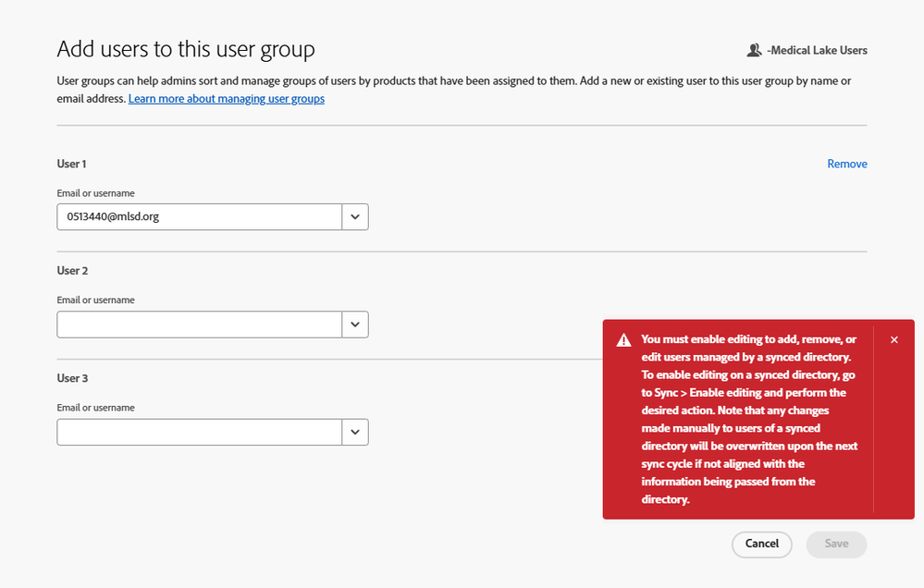Remove User 1 from the list
The height and width of the screenshot is (588, 924).
tap(846, 164)
